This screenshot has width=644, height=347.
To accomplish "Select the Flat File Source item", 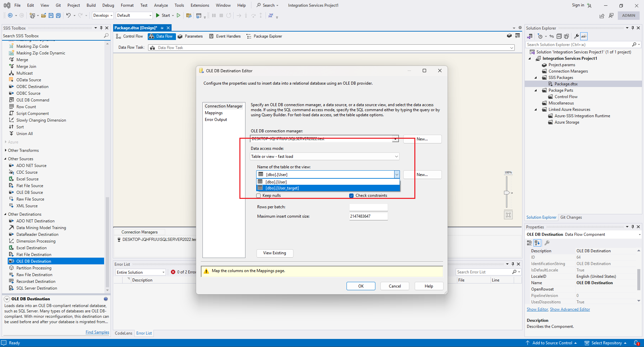I will tap(30, 186).
